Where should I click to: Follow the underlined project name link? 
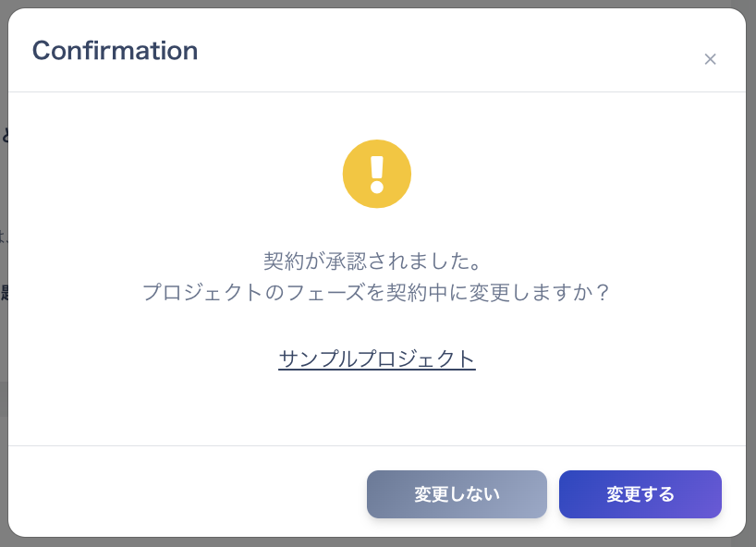[x=376, y=359]
